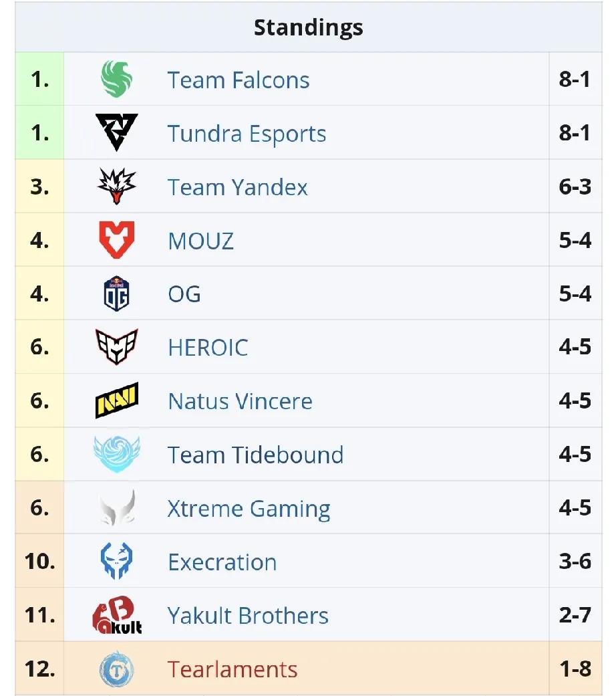The width and height of the screenshot is (616, 696).
Task: Open the Tundra Esports team page
Action: click(247, 134)
